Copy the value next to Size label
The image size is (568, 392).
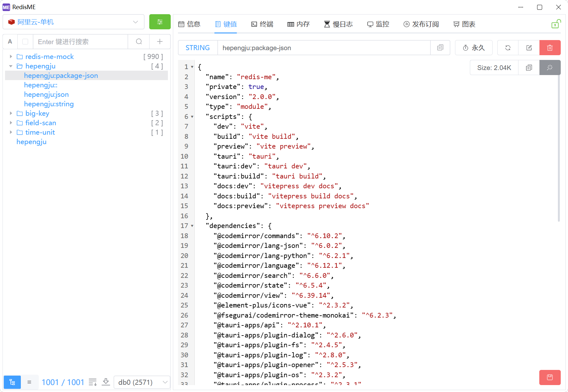pos(529,67)
